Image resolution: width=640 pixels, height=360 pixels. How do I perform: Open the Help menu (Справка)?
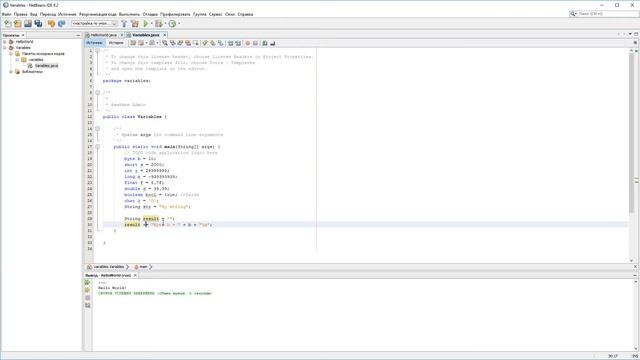[245, 14]
